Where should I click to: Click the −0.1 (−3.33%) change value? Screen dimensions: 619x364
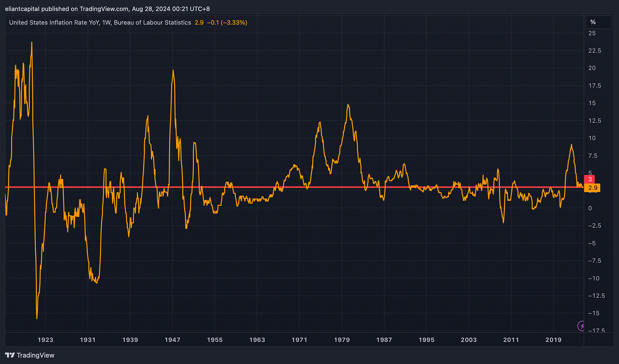pos(227,23)
